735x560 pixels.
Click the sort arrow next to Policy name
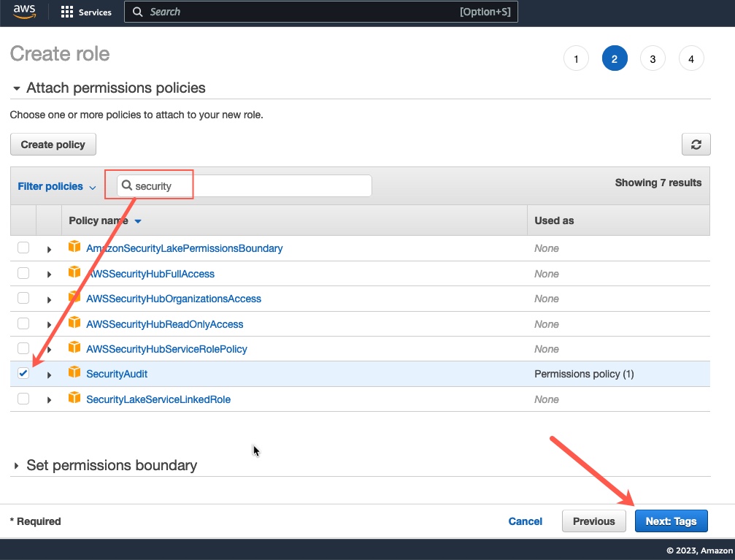[138, 220]
